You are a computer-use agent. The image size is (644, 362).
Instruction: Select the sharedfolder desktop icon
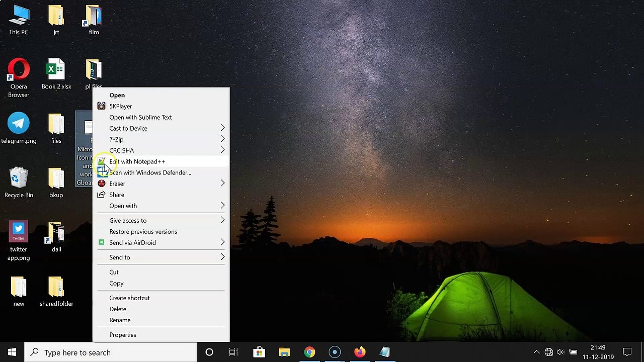56,291
